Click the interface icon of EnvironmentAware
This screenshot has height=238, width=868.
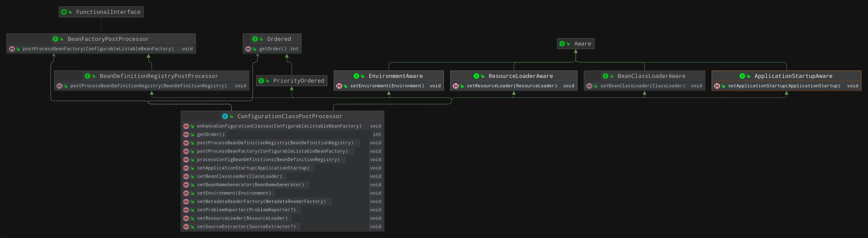pyautogui.click(x=356, y=76)
